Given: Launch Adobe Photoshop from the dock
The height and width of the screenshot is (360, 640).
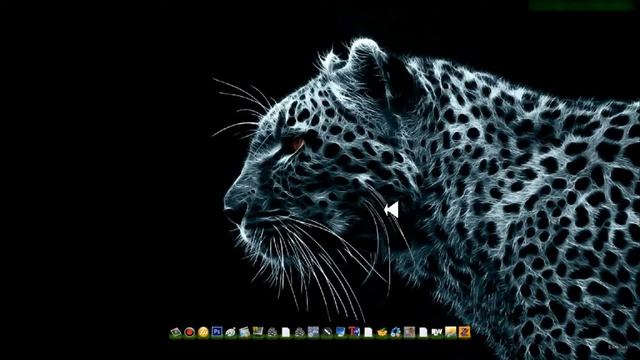Looking at the screenshot, I should pos(217,332).
